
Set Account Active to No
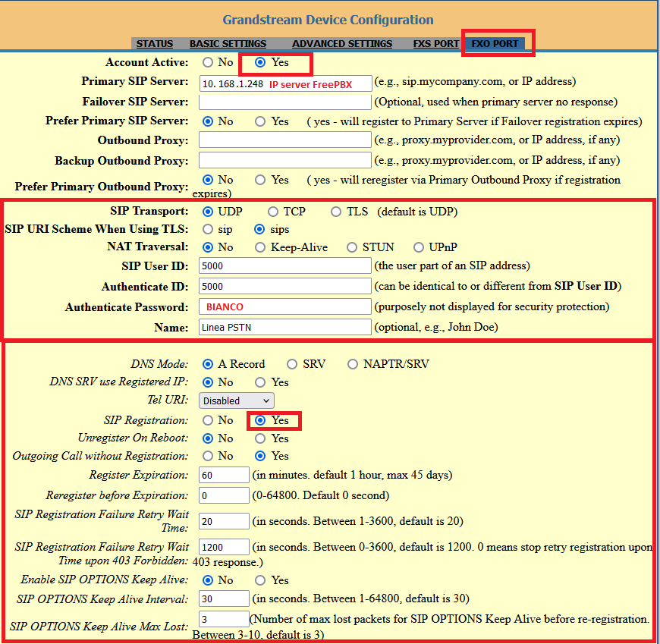tap(208, 62)
